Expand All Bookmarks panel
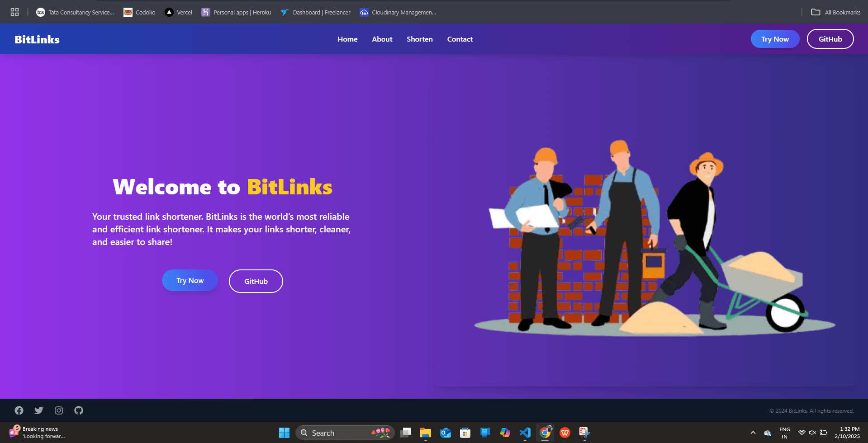 [835, 12]
